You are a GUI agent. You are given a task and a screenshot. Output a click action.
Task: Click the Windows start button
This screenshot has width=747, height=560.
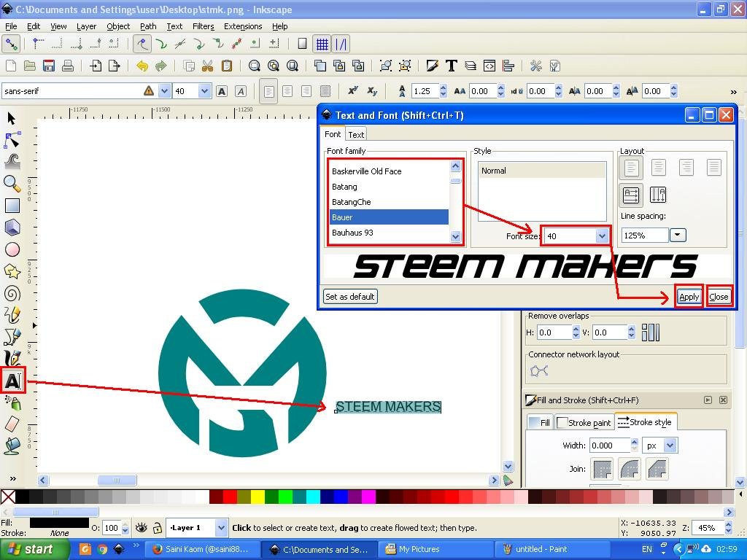[x=34, y=549]
